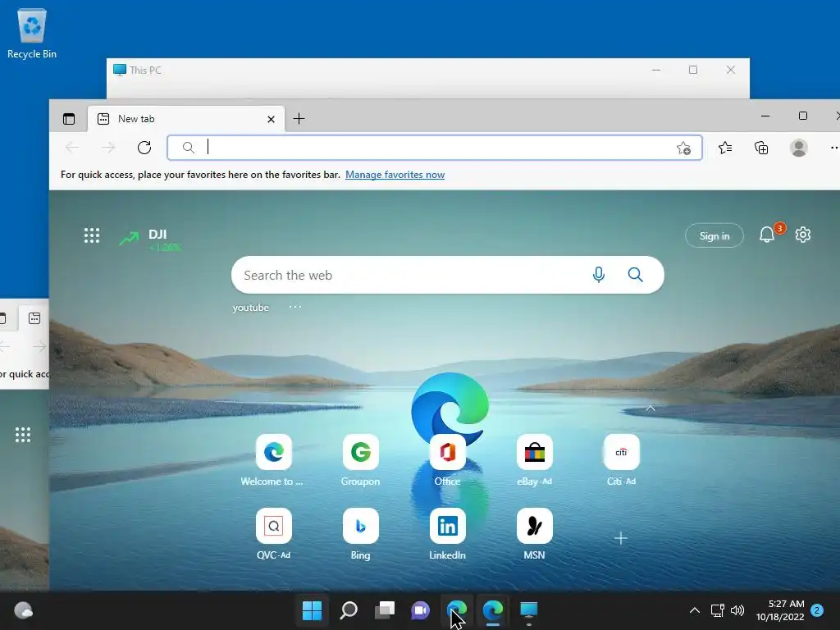Open the Windows Start menu

coord(312,610)
